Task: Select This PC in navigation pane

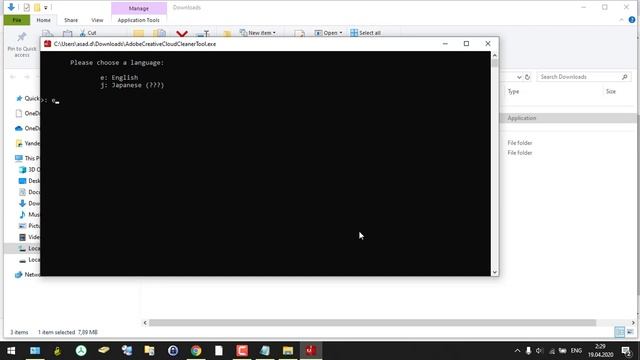Action: coord(27,158)
